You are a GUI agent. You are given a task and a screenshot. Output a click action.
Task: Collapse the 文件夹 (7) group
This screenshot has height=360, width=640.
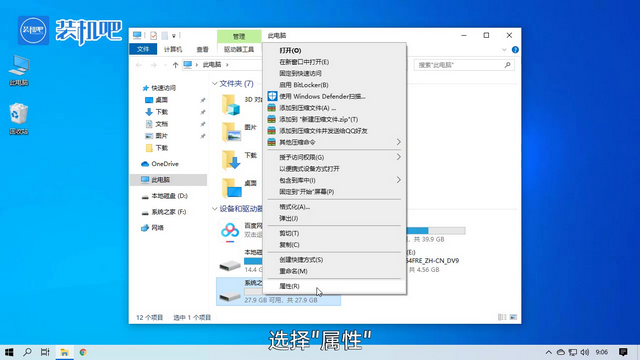click(215, 84)
